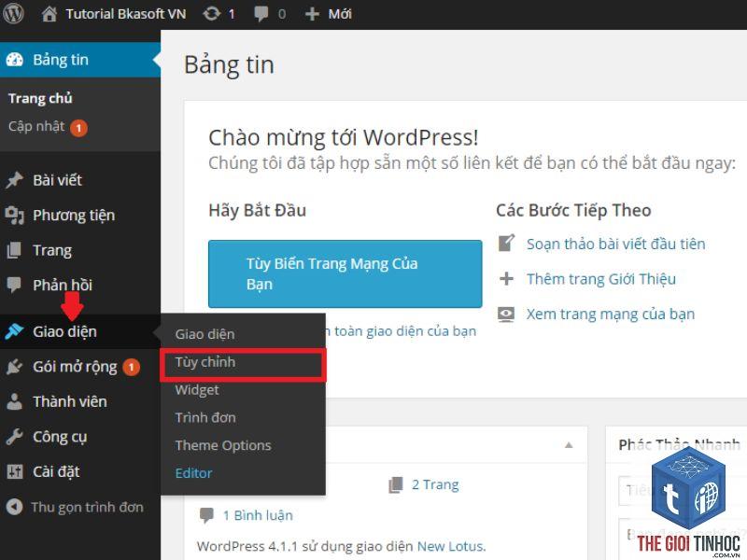
Task: Choose Theme Options in the flyout submenu
Action: point(223,445)
